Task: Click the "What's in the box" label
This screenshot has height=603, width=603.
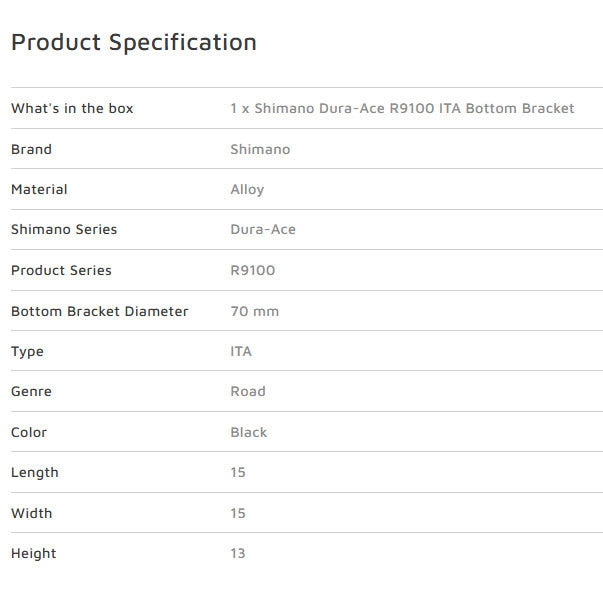Action: (x=72, y=108)
